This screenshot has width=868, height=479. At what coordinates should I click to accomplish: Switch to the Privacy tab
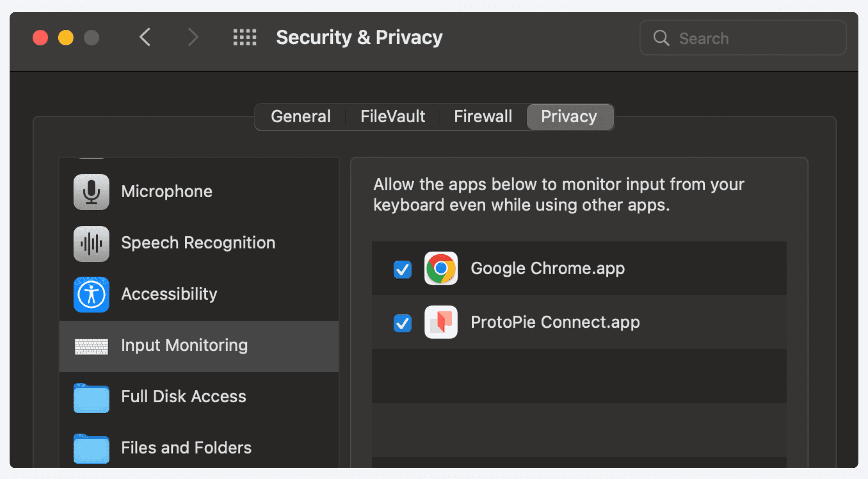pyautogui.click(x=569, y=116)
